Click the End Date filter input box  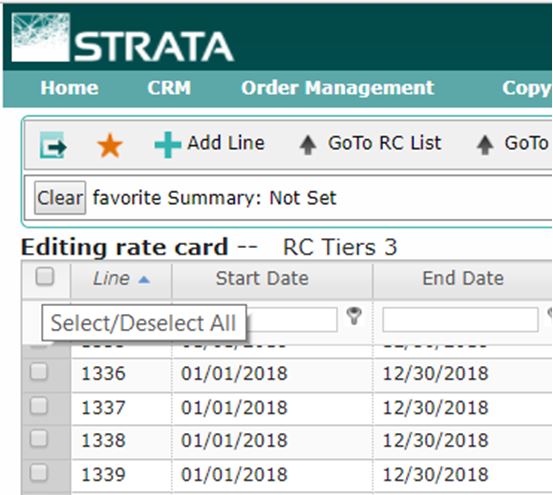click(460, 320)
